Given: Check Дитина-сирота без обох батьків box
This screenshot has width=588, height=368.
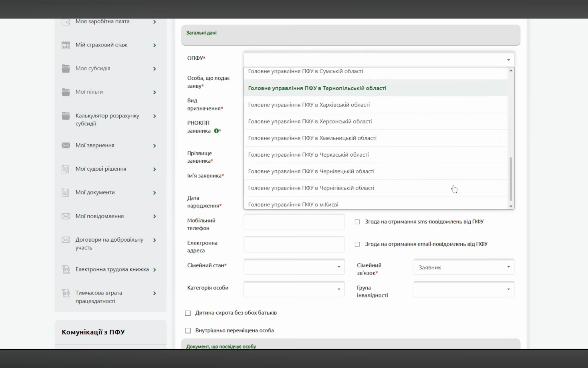Looking at the screenshot, I should click(x=188, y=313).
